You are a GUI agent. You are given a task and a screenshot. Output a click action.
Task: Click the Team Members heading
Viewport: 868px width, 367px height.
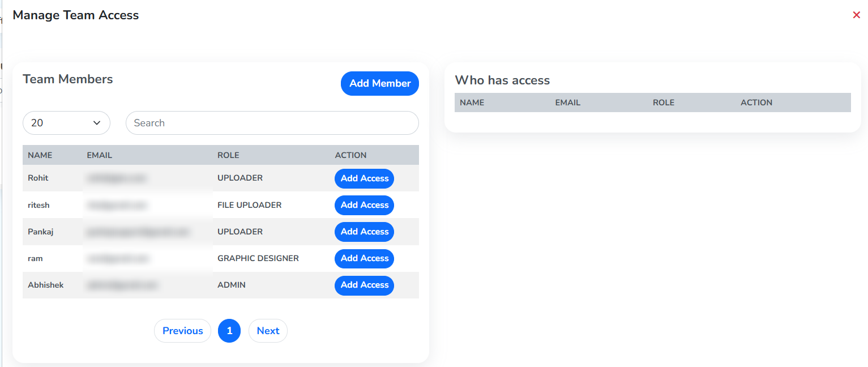tap(68, 79)
